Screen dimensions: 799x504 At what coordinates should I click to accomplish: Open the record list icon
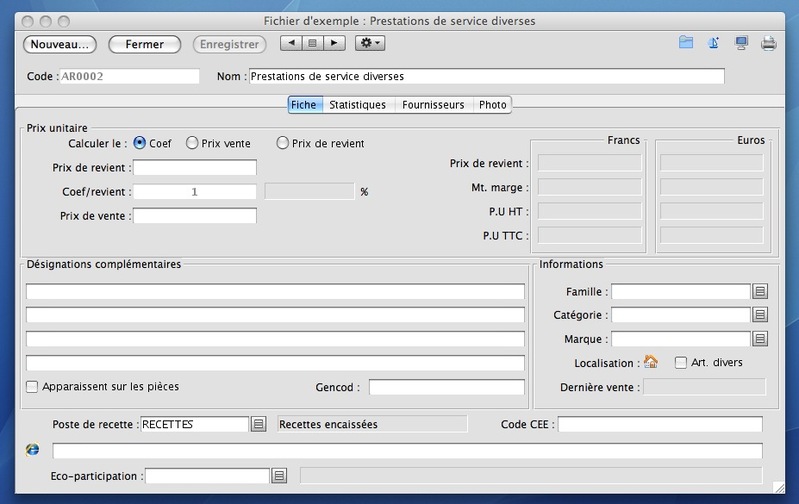(x=312, y=43)
